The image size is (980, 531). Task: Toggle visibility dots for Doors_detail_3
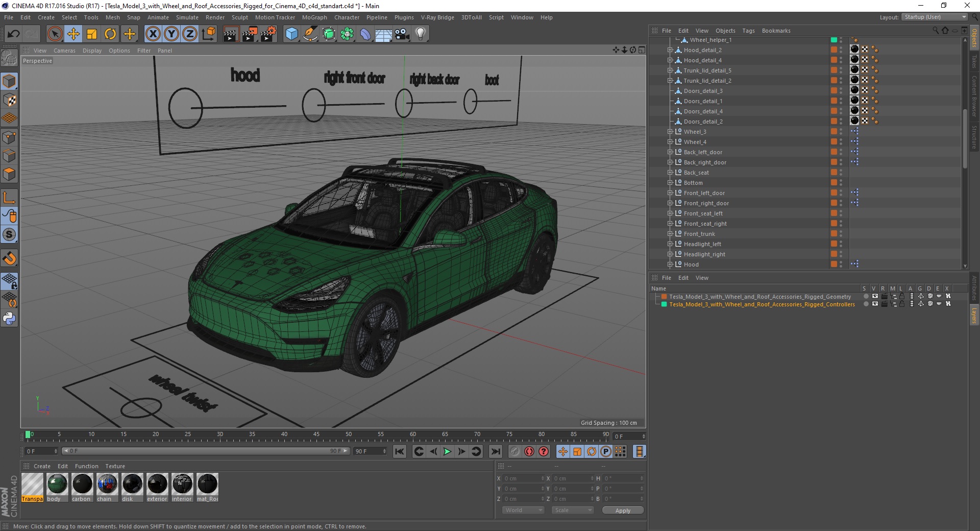(x=841, y=91)
